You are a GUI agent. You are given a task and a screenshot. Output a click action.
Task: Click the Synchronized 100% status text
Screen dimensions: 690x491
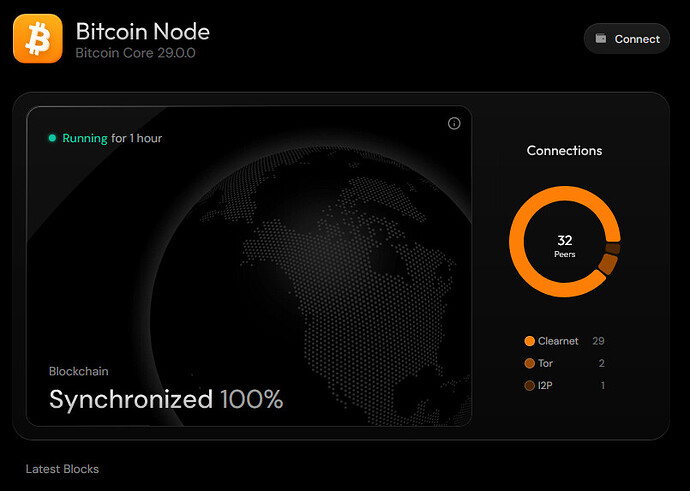click(x=166, y=399)
